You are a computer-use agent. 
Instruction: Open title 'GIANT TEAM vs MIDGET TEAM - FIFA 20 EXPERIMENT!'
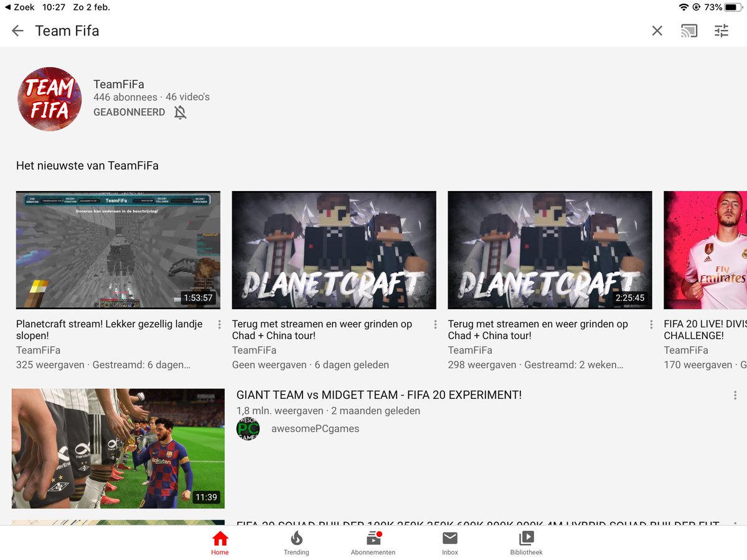(x=379, y=395)
